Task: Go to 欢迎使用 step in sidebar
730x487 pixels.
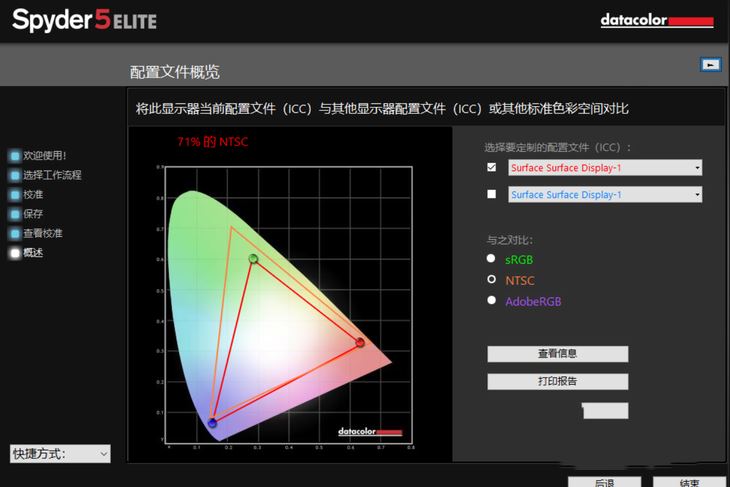Action: pos(45,156)
